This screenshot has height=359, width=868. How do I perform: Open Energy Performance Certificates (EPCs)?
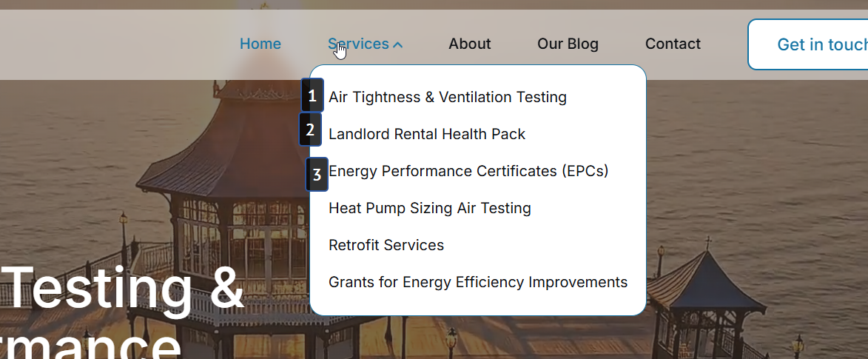point(468,171)
